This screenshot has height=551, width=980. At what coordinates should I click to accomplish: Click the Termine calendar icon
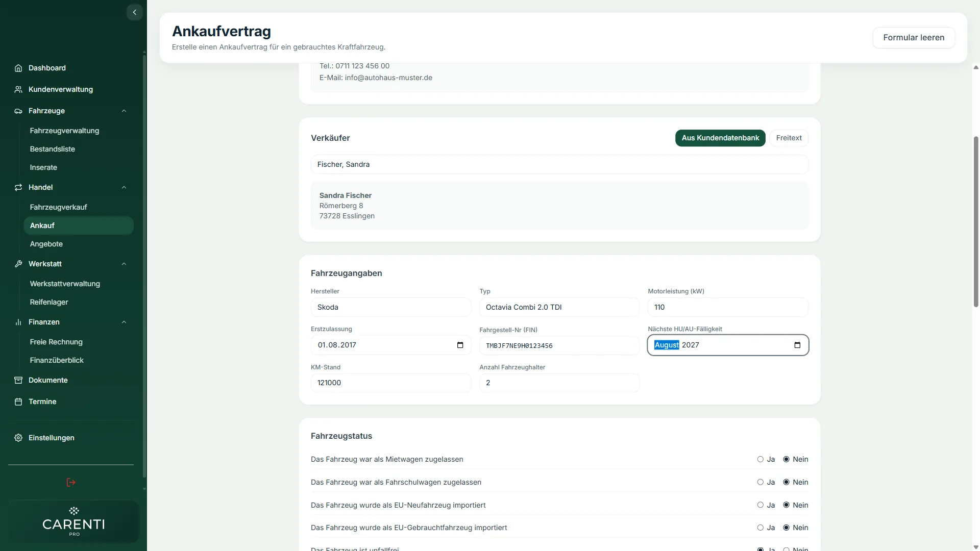[18, 402]
